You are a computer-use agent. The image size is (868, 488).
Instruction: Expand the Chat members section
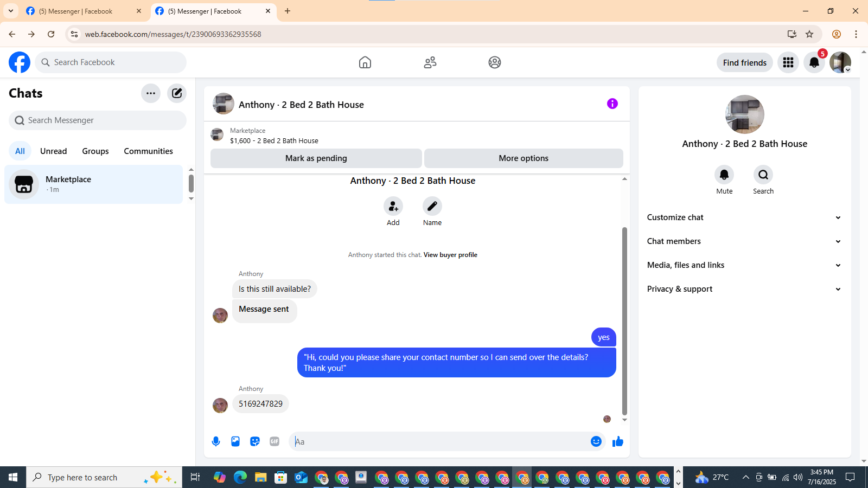pos(744,241)
